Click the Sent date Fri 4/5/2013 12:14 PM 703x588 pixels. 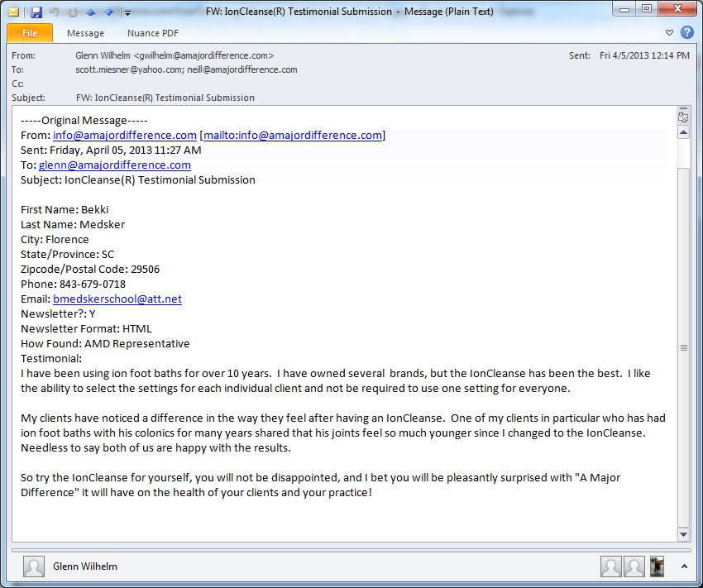point(644,55)
